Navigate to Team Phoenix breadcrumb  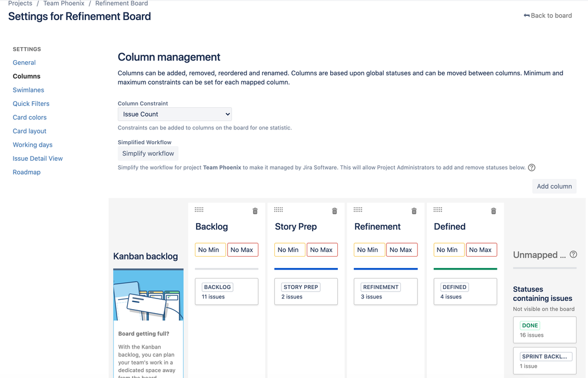tap(64, 4)
